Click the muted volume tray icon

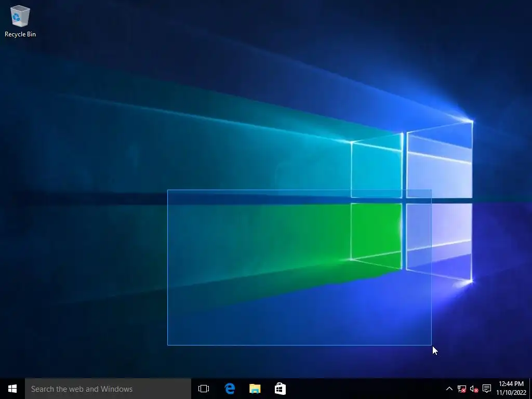pos(474,389)
